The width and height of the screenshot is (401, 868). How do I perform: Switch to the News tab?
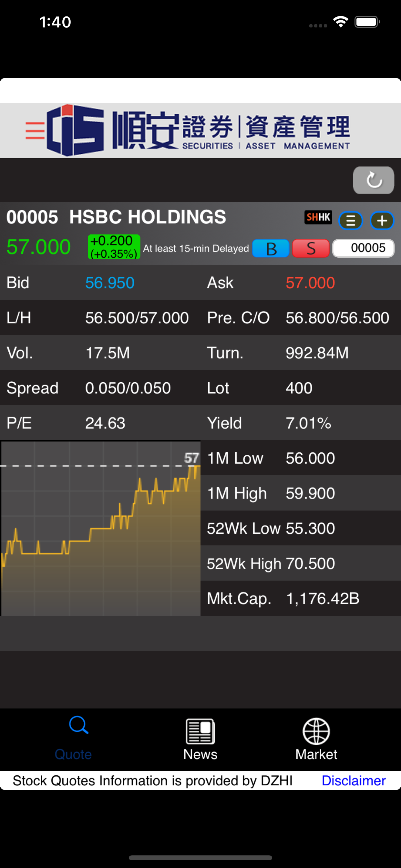(200, 739)
